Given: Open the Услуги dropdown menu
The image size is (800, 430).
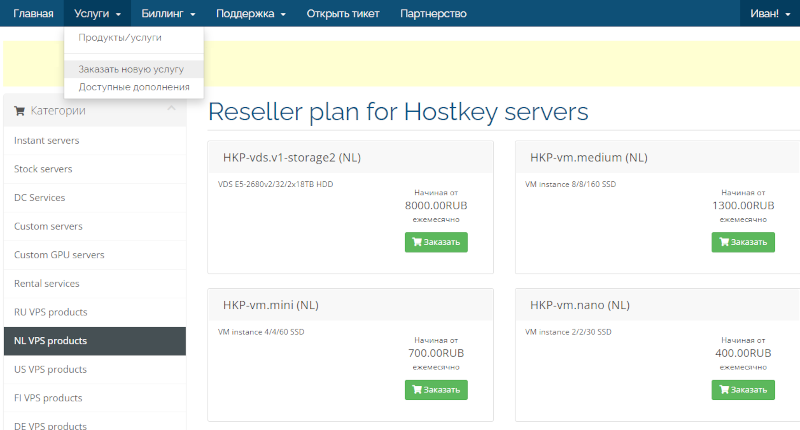Looking at the screenshot, I should (x=97, y=13).
